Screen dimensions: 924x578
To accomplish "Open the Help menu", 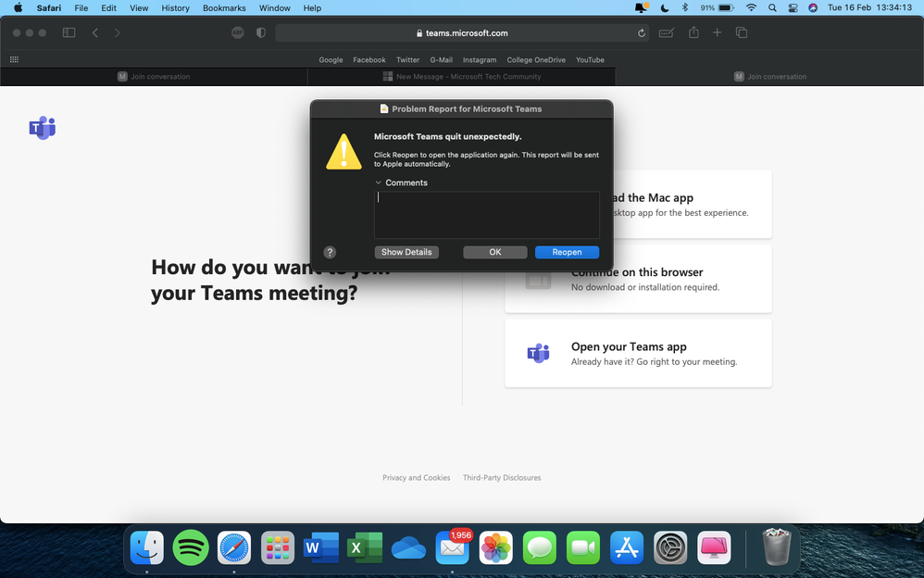I will click(312, 7).
